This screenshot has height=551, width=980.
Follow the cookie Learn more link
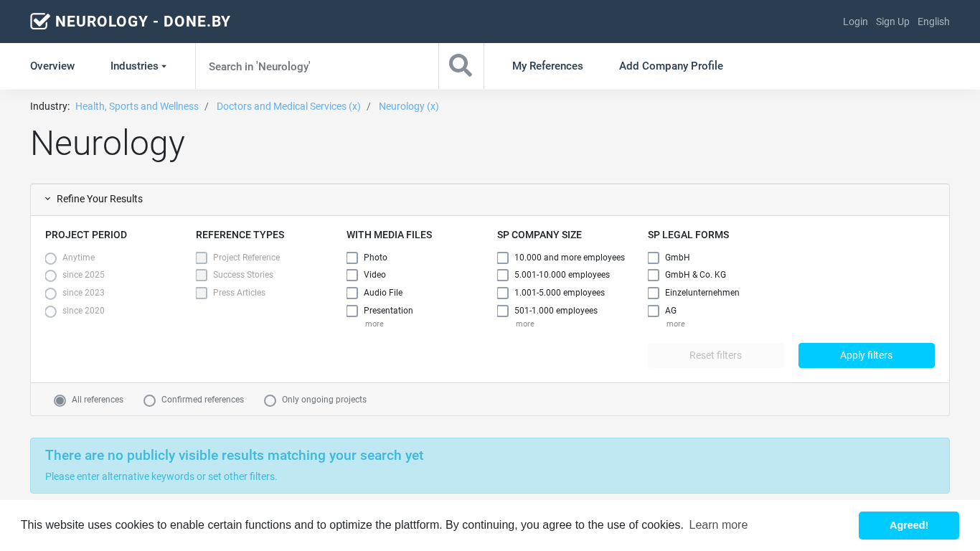(x=718, y=525)
